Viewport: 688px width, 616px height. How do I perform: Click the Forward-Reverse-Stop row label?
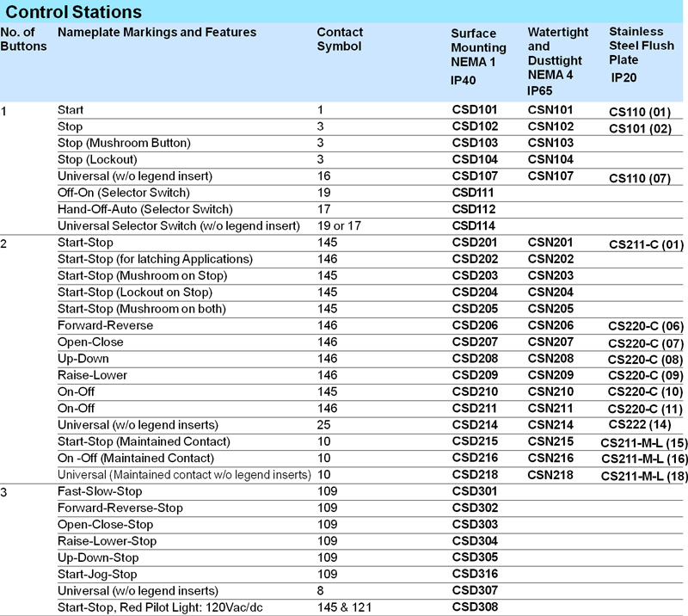point(120,508)
